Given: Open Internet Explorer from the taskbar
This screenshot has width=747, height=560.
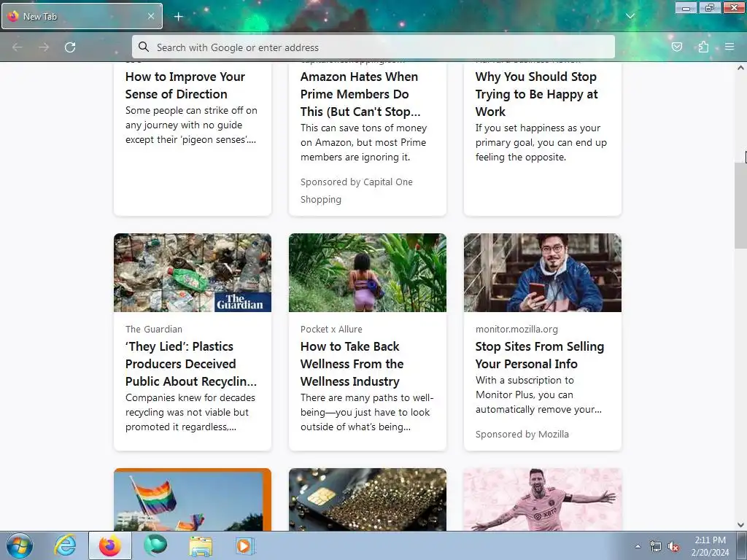Looking at the screenshot, I should coord(65,545).
